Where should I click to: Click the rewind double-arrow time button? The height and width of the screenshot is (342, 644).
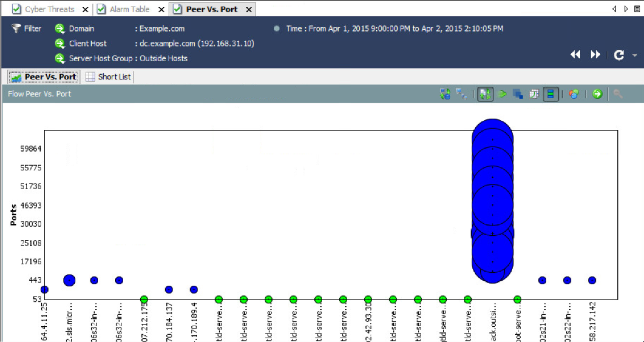coord(575,55)
